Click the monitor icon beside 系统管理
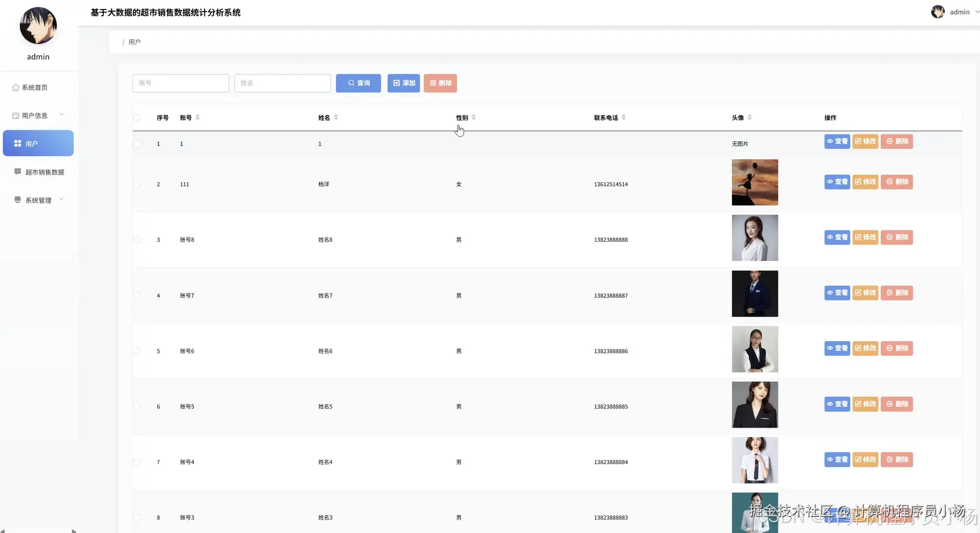 (x=17, y=200)
